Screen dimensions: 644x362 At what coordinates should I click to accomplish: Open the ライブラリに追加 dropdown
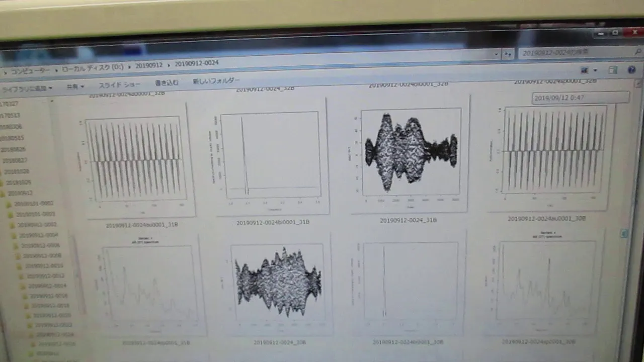[x=28, y=88]
